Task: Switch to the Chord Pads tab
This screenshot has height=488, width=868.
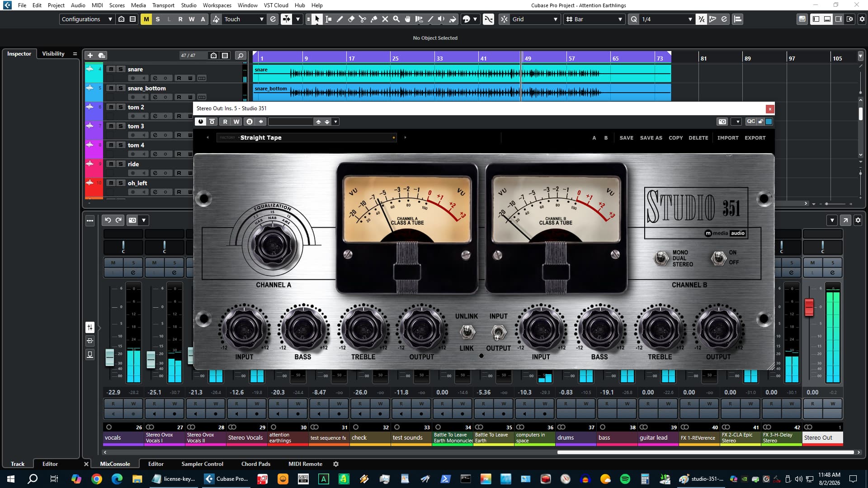Action: [x=256, y=464]
